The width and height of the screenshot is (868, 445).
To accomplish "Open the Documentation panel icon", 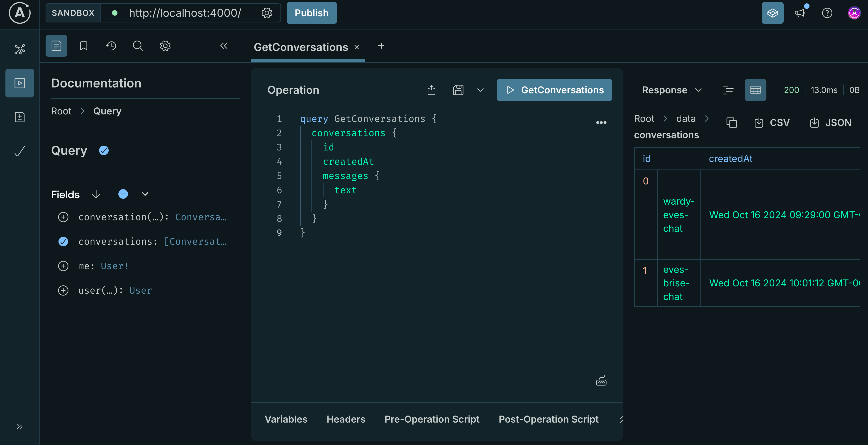I will 56,46.
